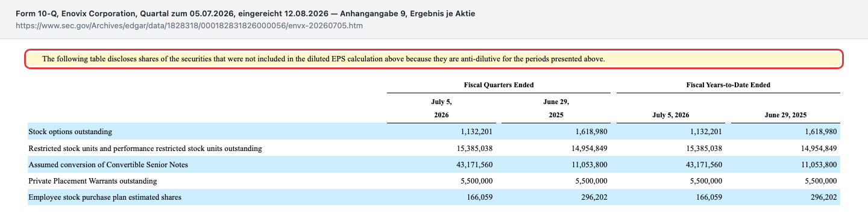
Task: Select the Fiscal Years-to-Date Ended header
Action: point(728,85)
